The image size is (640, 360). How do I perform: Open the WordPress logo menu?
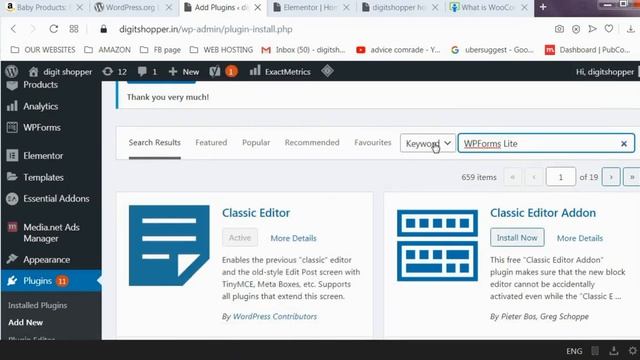pos(12,71)
